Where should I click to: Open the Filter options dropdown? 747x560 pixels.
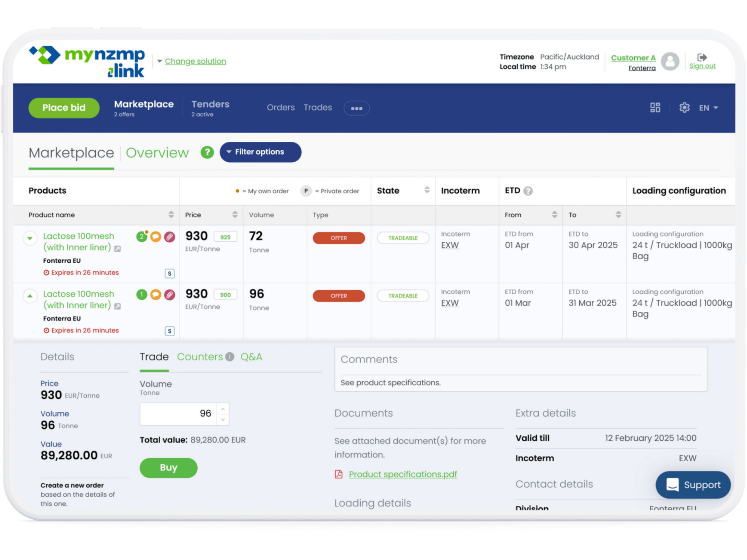click(260, 152)
